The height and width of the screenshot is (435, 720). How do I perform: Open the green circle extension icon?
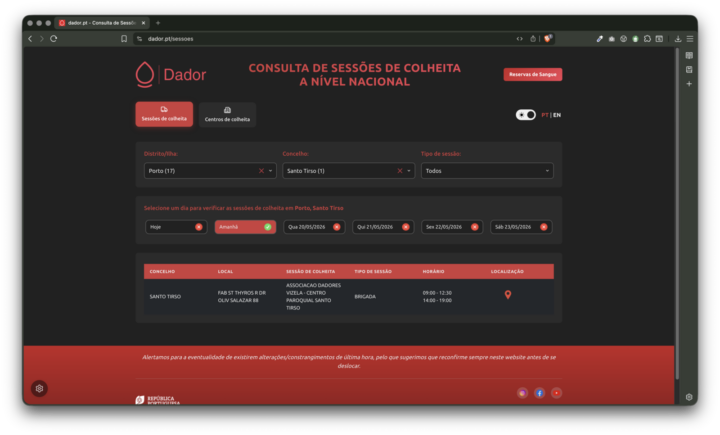(x=636, y=39)
